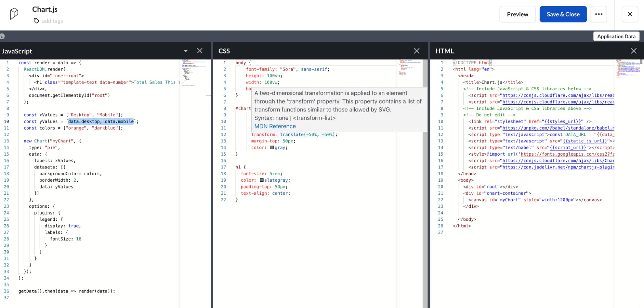This screenshot has height=308, width=644.
Task: Click the canvas id="myChart" line in HTML
Action: point(535,200)
